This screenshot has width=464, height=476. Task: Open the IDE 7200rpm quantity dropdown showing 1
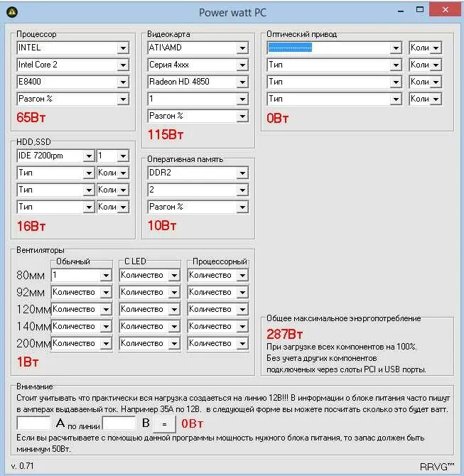click(113, 156)
